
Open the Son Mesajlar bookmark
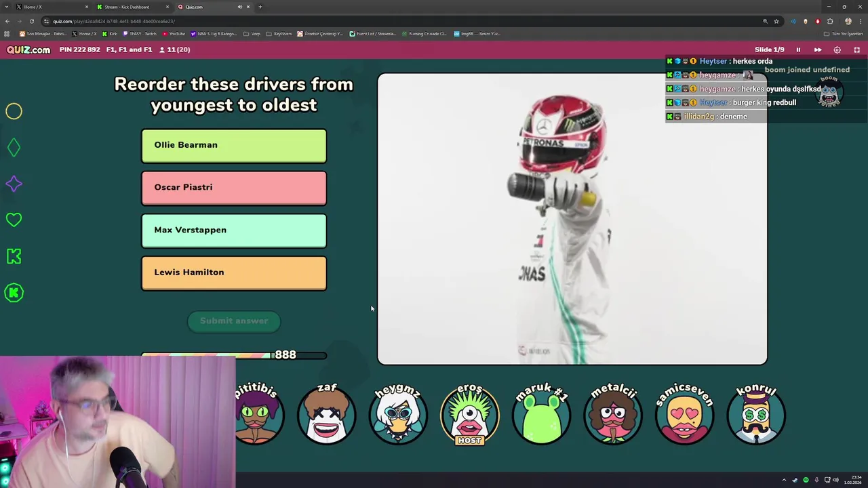coord(43,33)
